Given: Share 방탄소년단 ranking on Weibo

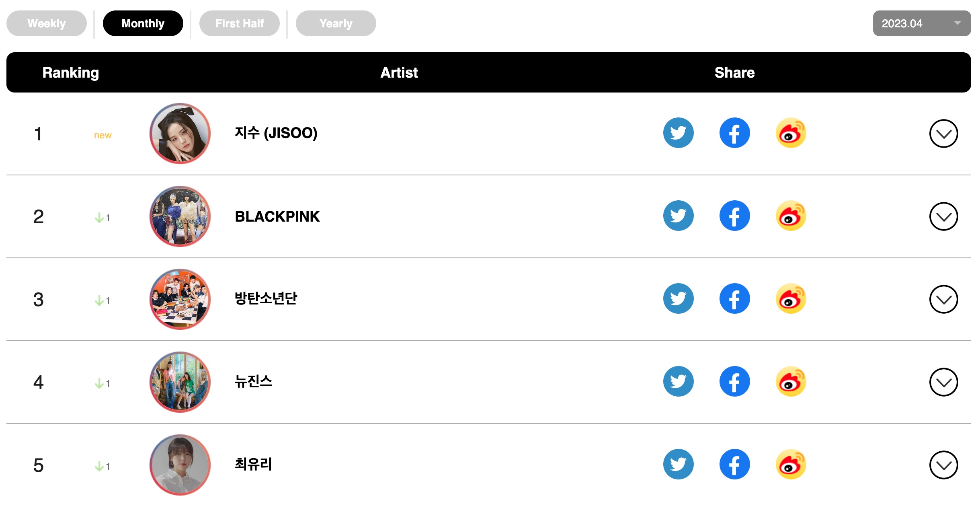Looking at the screenshot, I should point(791,299).
